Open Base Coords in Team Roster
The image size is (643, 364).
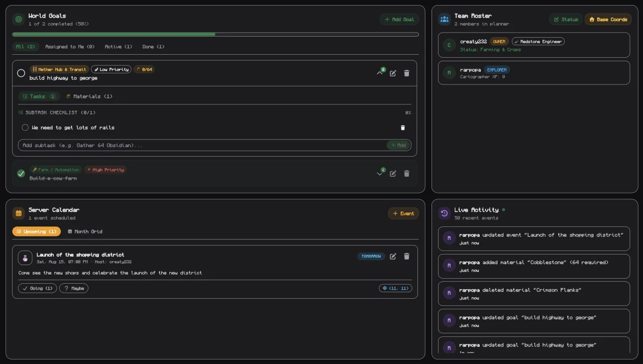pos(608,20)
